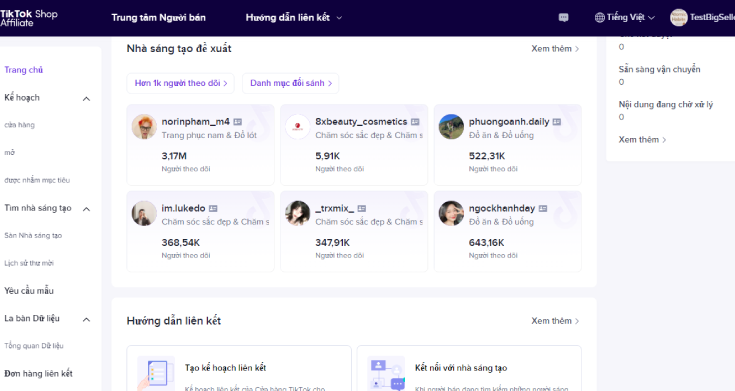Screen dimensions: 735x391
Task: Filter by Hơn 1k người theo dõi
Action: (x=180, y=83)
